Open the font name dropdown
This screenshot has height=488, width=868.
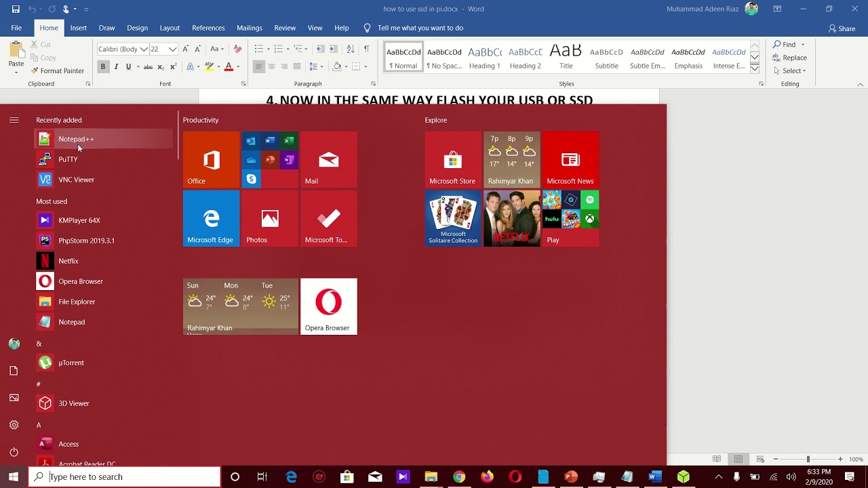(144, 49)
